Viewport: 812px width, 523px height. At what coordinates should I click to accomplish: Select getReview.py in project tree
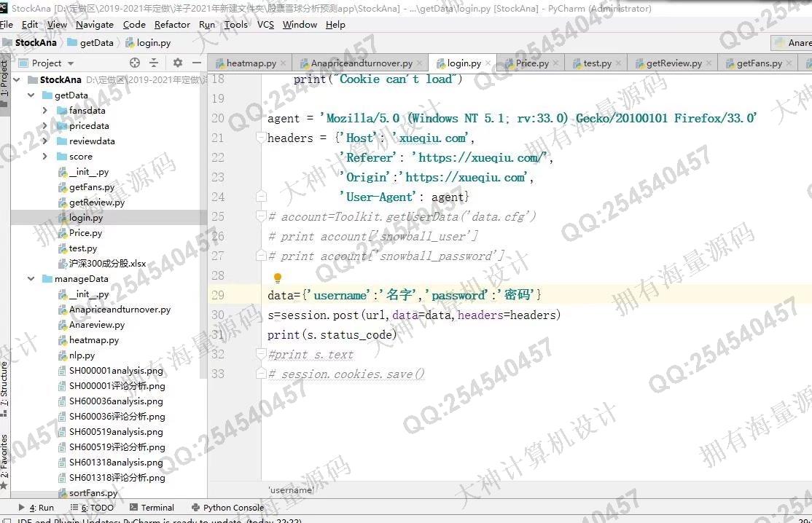pos(97,202)
